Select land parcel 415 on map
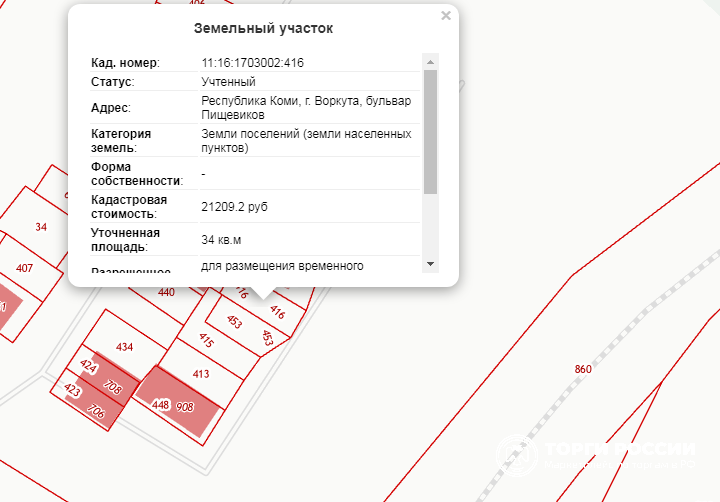The width and height of the screenshot is (720, 502). point(206,341)
